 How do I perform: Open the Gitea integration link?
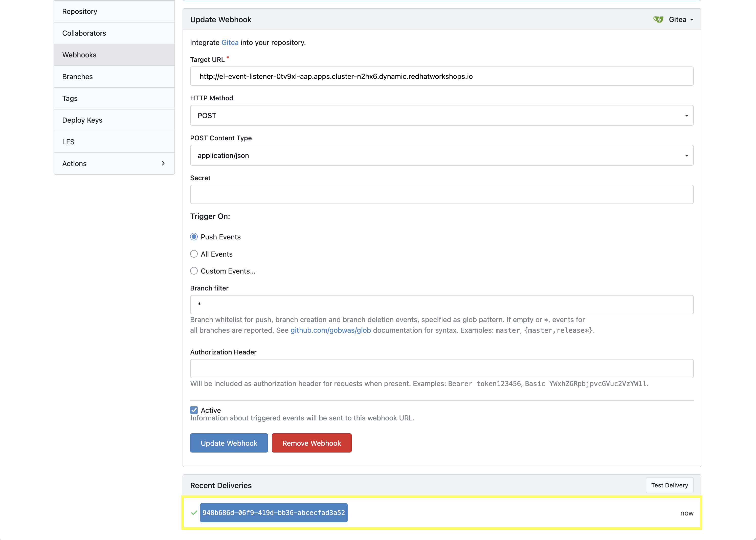point(230,42)
